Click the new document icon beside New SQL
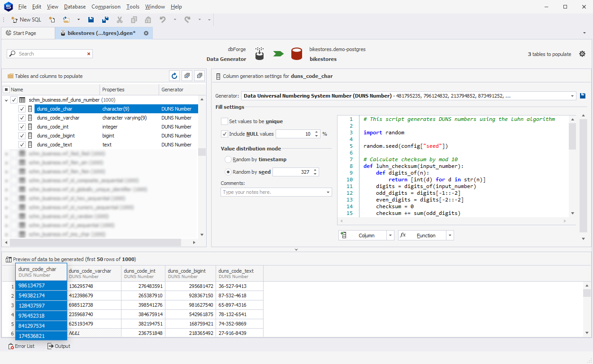The width and height of the screenshot is (593, 364). pyautogui.click(x=52, y=20)
